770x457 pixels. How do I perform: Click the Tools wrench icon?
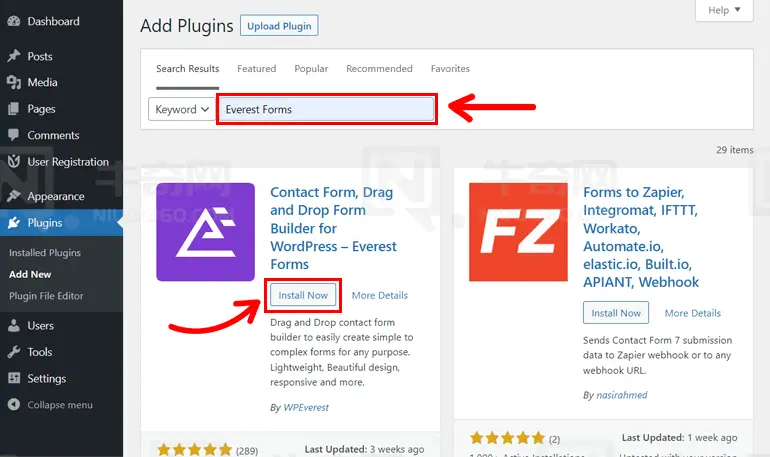click(14, 352)
